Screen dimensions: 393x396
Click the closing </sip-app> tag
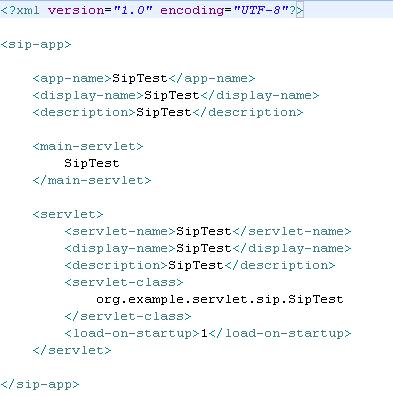40,384
